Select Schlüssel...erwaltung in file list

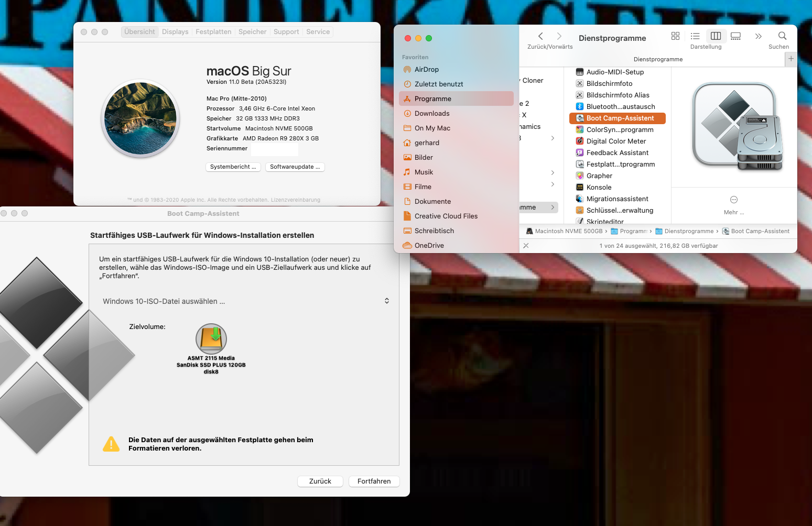617,211
